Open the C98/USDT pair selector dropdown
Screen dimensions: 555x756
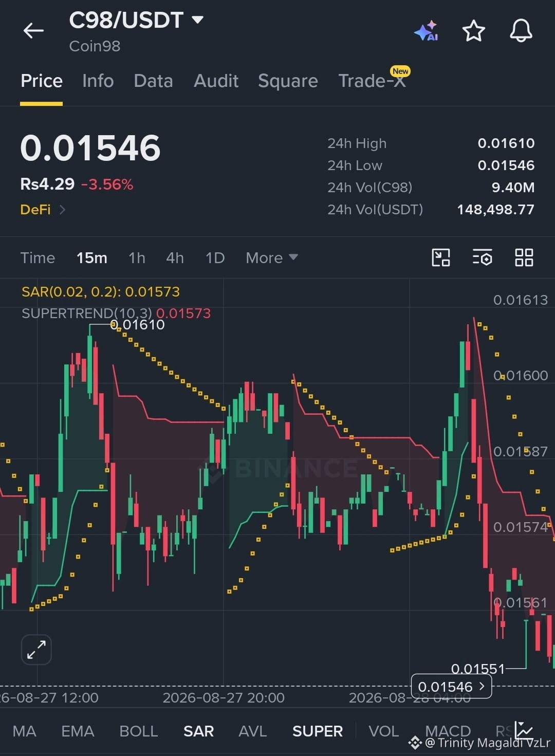[x=136, y=20]
